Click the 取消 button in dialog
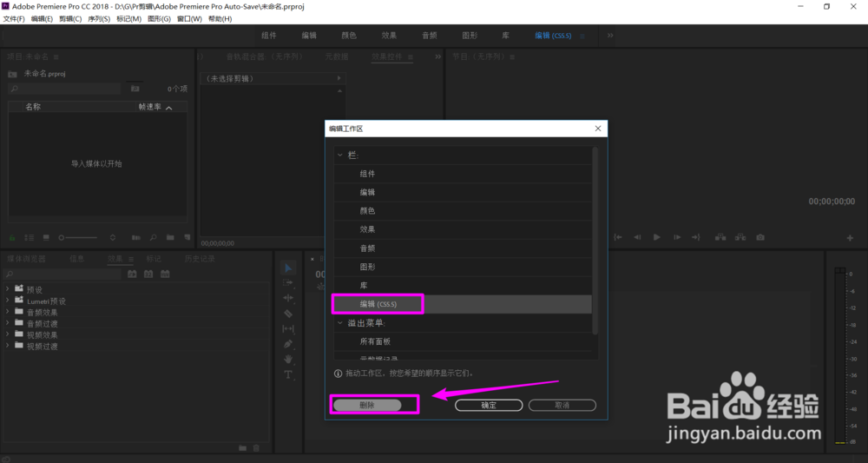 (562, 405)
